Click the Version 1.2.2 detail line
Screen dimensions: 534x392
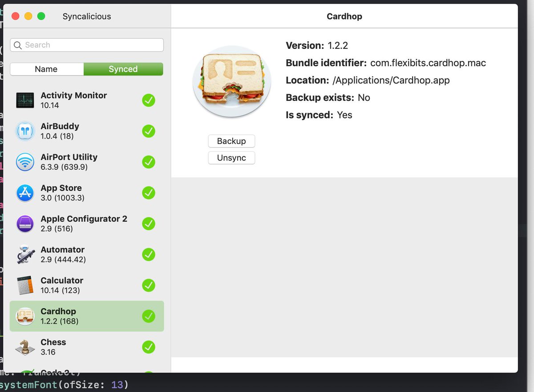click(317, 45)
